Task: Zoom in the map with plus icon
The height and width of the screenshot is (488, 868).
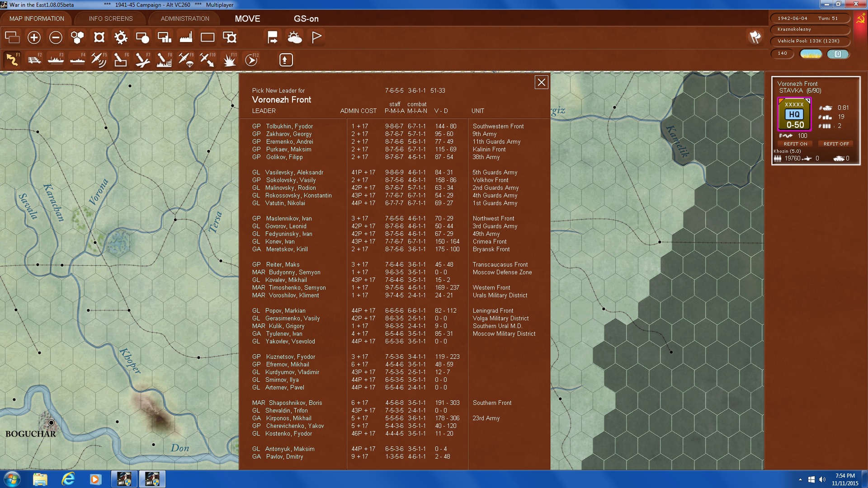Action: pyautogui.click(x=34, y=38)
